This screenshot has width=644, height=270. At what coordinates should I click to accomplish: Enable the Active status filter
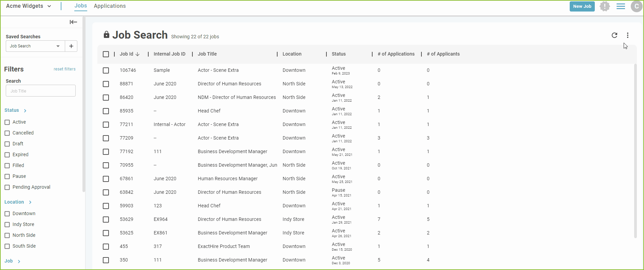tap(7, 122)
